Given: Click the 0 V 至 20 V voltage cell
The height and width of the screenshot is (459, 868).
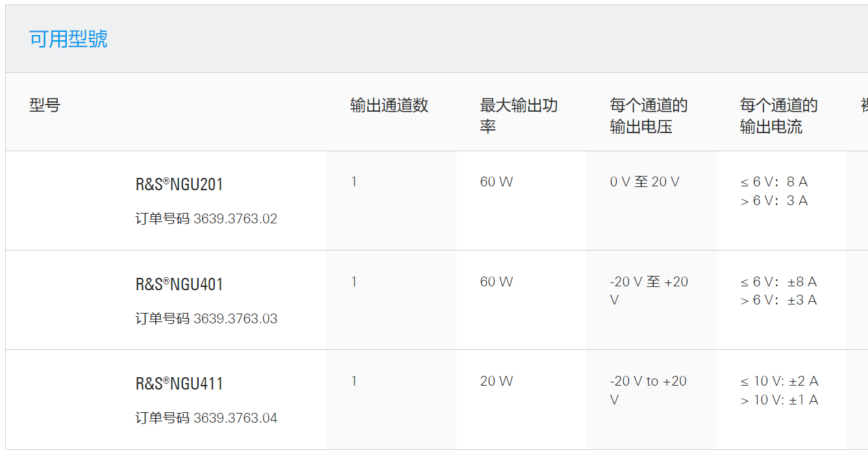Looking at the screenshot, I should [645, 182].
